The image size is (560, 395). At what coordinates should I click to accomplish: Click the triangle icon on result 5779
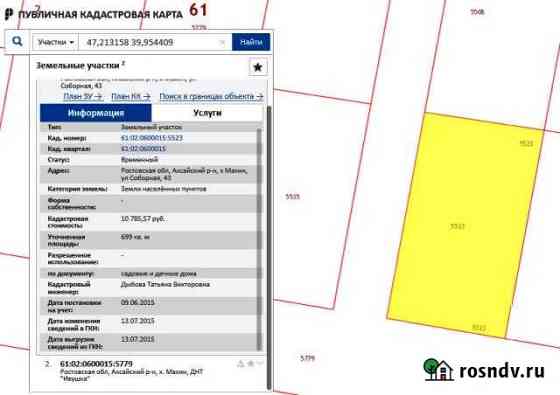pos(241,364)
